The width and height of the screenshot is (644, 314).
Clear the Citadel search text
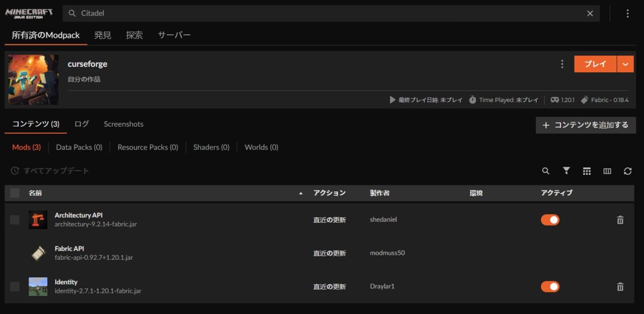(x=590, y=14)
